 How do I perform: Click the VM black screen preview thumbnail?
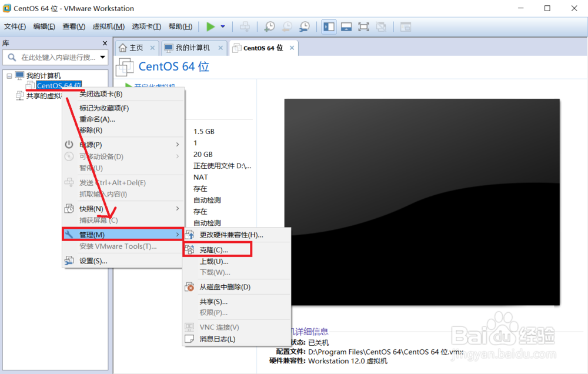tap(422, 202)
